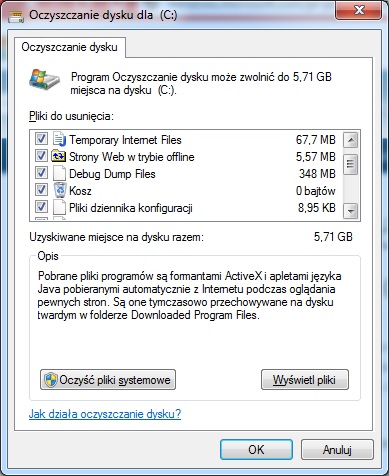Toggle the Strony Web w trybie offline checkbox
The width and height of the screenshot is (389, 476).
41,156
